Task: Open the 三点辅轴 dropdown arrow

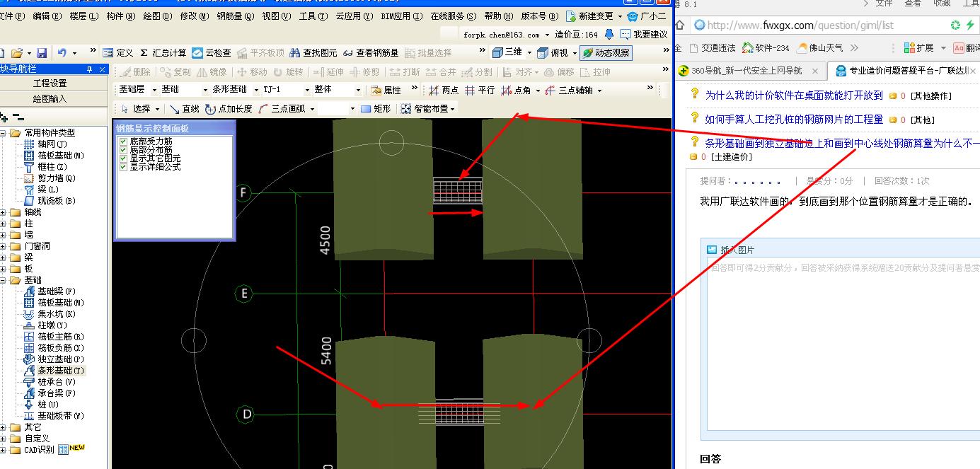Action: click(x=599, y=91)
